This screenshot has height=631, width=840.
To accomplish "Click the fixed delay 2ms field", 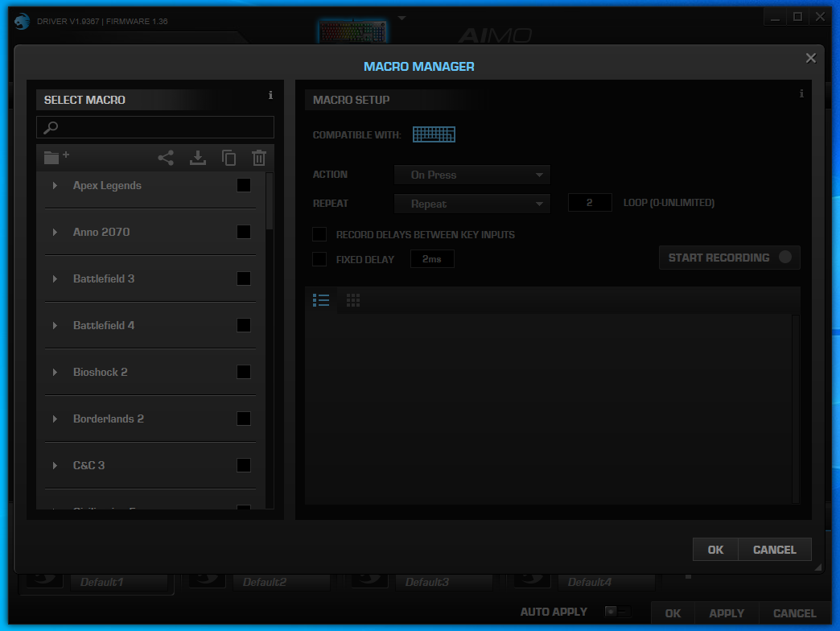I will click(x=432, y=258).
